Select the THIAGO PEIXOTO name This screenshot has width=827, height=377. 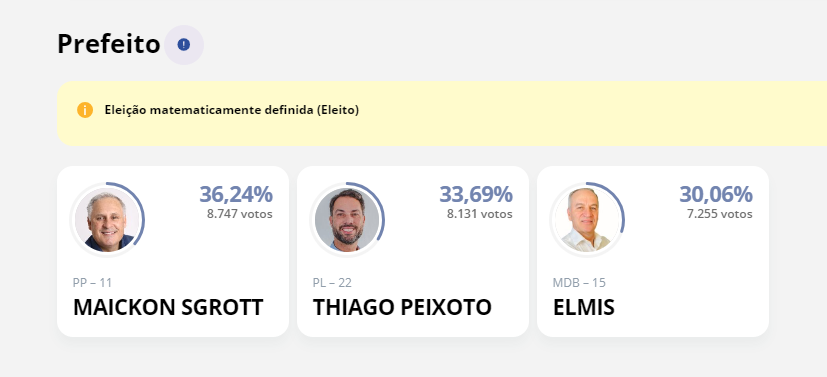pos(402,307)
